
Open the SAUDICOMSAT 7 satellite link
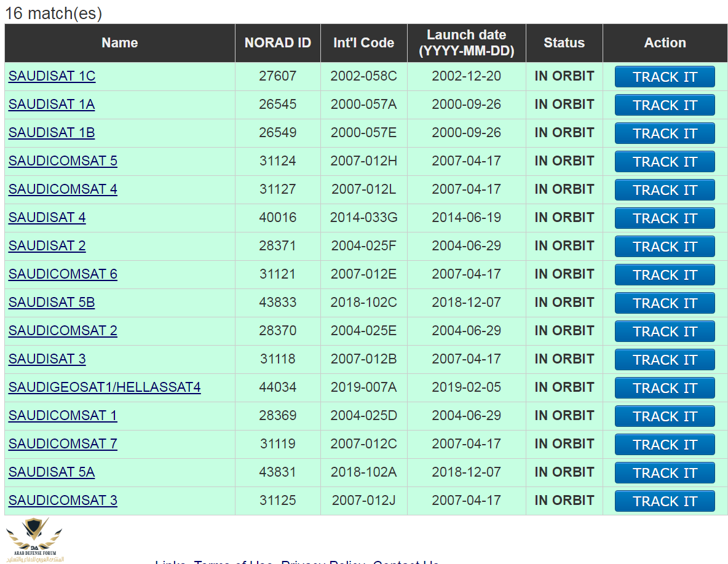(x=63, y=444)
